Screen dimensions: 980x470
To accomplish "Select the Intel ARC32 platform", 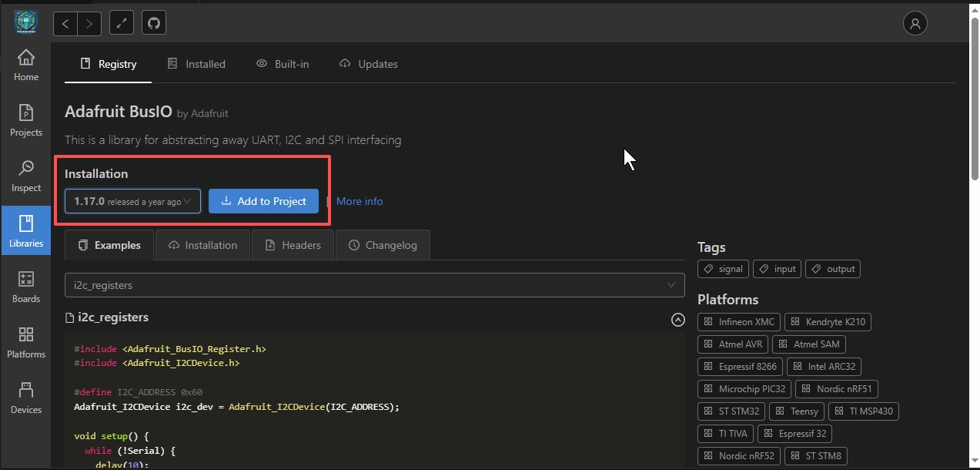I will pos(824,366).
